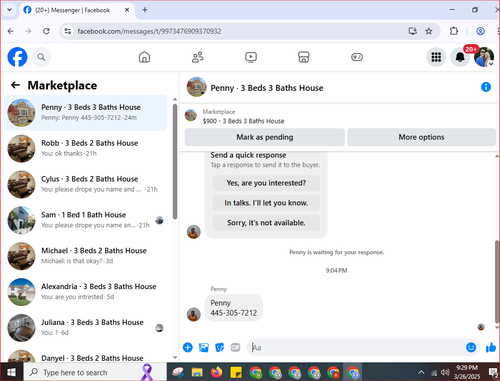Image resolution: width=500 pixels, height=381 pixels.
Task: Open the Facebook search icon
Action: coord(41,57)
